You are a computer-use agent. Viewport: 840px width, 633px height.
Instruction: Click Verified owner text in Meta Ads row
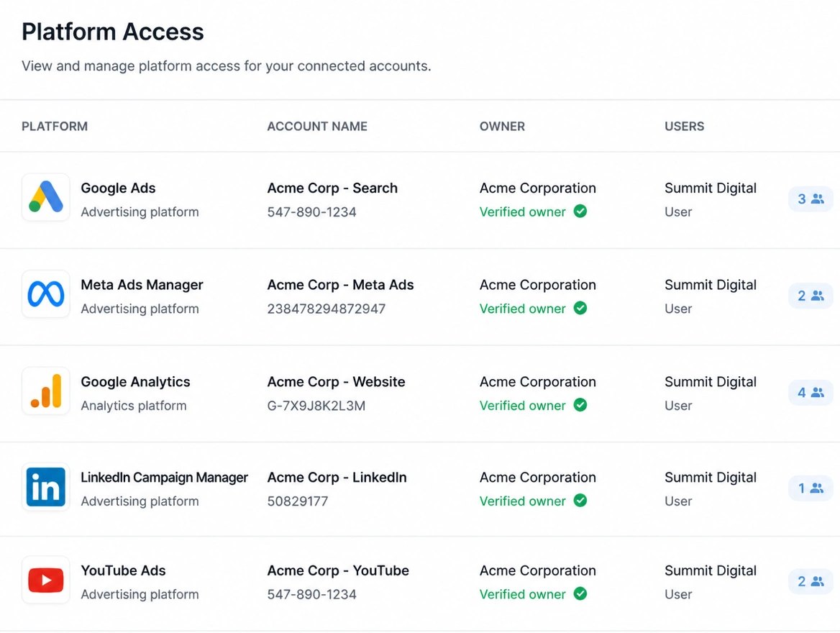click(522, 309)
